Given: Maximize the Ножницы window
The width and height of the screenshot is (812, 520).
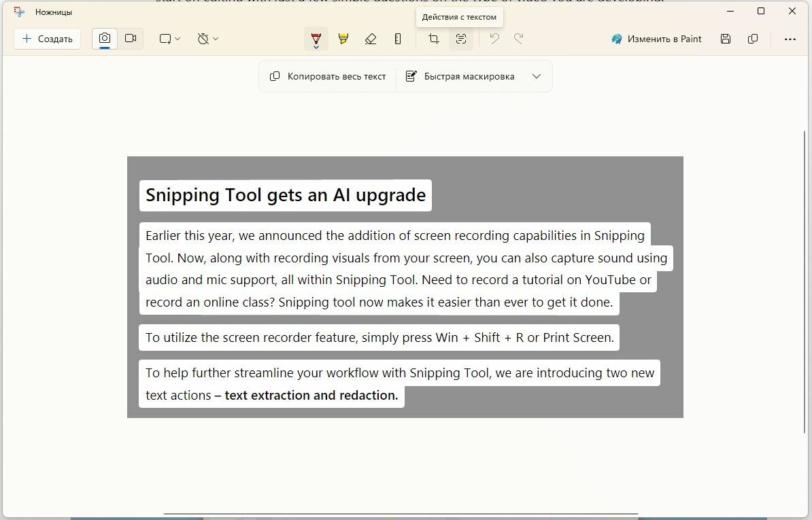Looking at the screenshot, I should 761,12.
